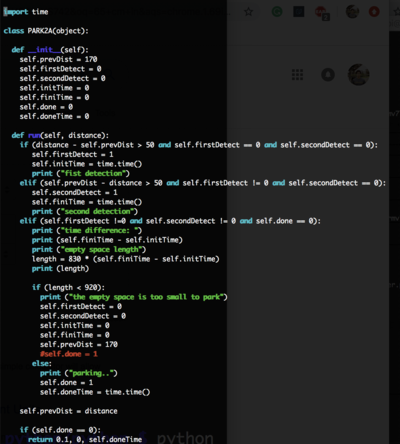Click the bookmark star icon in browser
The height and width of the screenshot is (444, 400).
point(248,12)
